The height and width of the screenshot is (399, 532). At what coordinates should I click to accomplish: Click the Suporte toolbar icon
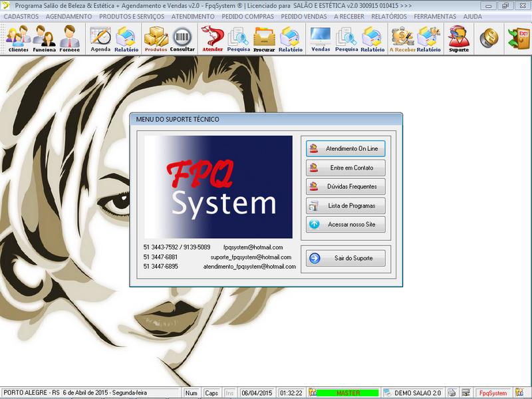[x=458, y=39]
